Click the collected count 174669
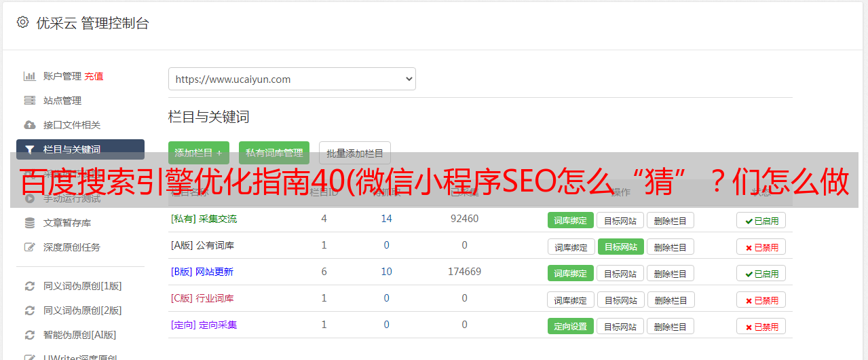 (464, 272)
